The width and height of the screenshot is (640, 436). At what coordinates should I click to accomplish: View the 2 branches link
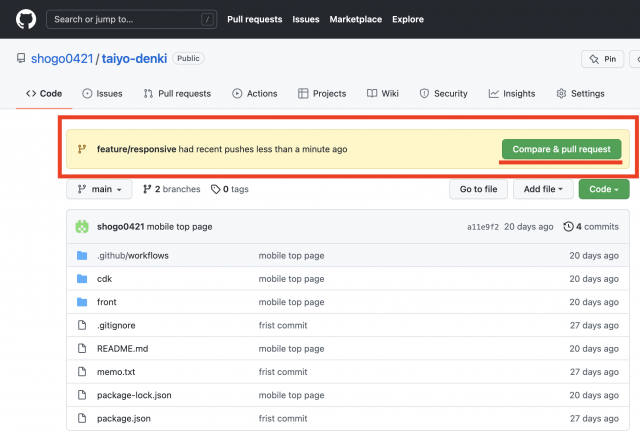(x=171, y=189)
